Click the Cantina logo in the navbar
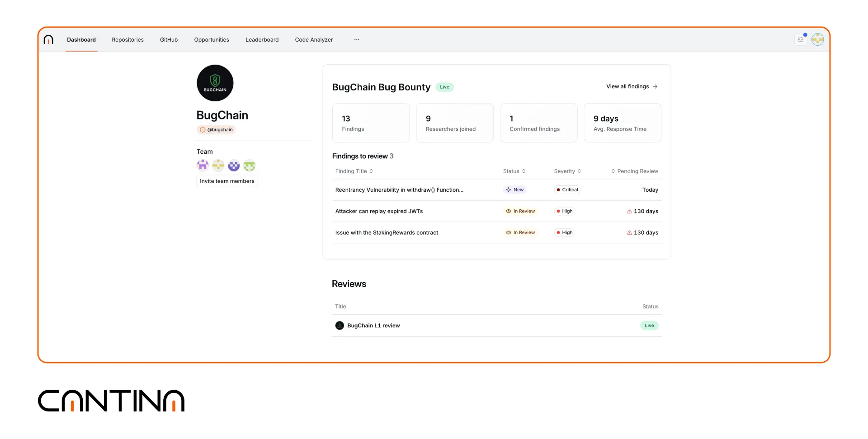Screen dimensions: 868x439 [48, 39]
